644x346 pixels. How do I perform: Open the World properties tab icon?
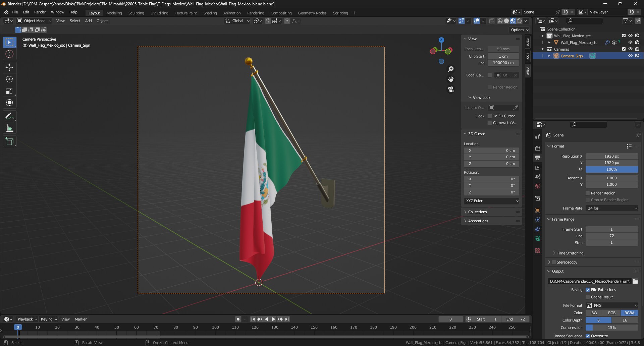pyautogui.click(x=538, y=186)
